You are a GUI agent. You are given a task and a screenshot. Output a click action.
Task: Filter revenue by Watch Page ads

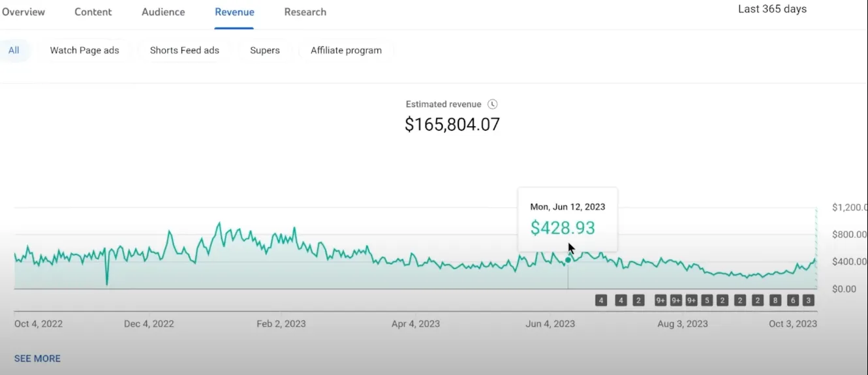[x=84, y=50]
